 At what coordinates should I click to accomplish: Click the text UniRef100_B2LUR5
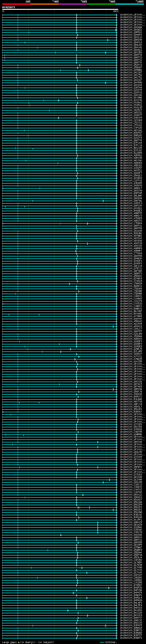(x=131, y=352)
